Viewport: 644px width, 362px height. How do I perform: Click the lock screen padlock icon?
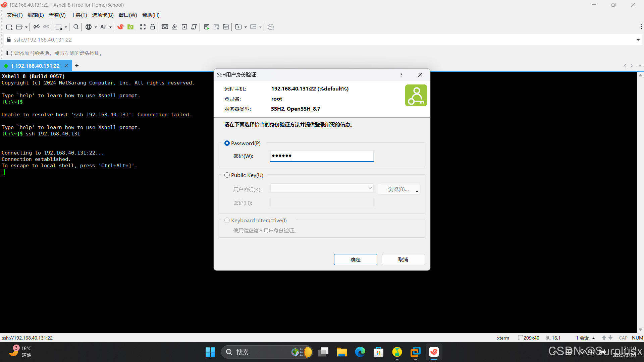[x=153, y=27]
